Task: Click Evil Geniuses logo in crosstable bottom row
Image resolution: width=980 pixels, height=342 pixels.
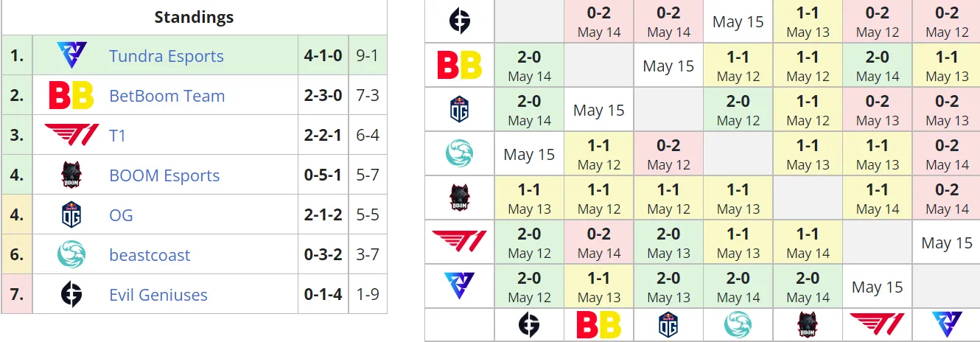Action: [529, 325]
